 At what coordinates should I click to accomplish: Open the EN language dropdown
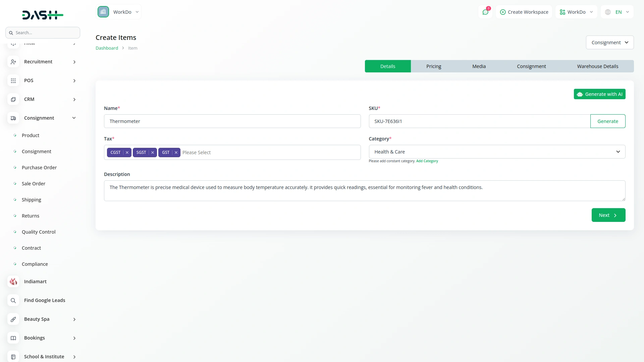[616, 12]
